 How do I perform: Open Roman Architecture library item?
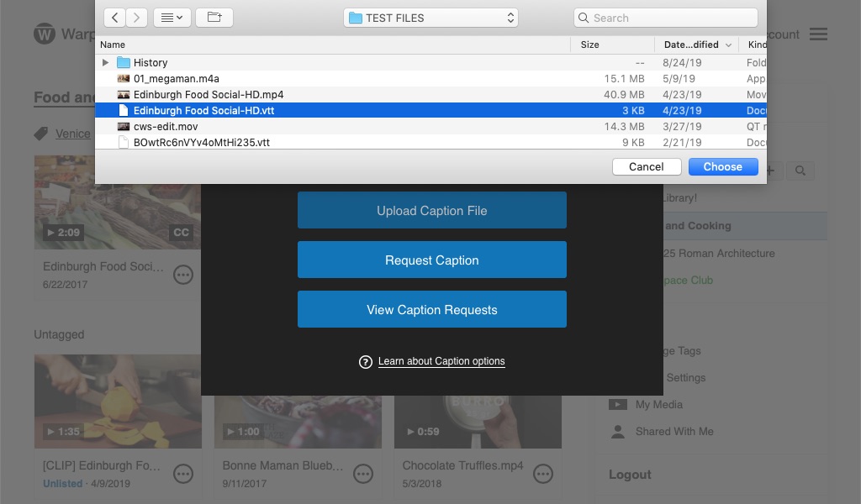tap(719, 254)
